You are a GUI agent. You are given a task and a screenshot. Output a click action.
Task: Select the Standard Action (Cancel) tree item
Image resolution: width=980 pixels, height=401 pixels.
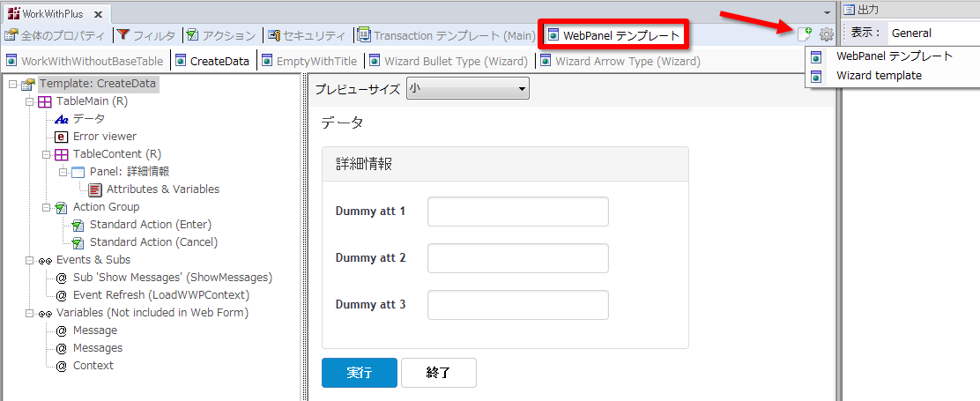point(153,242)
